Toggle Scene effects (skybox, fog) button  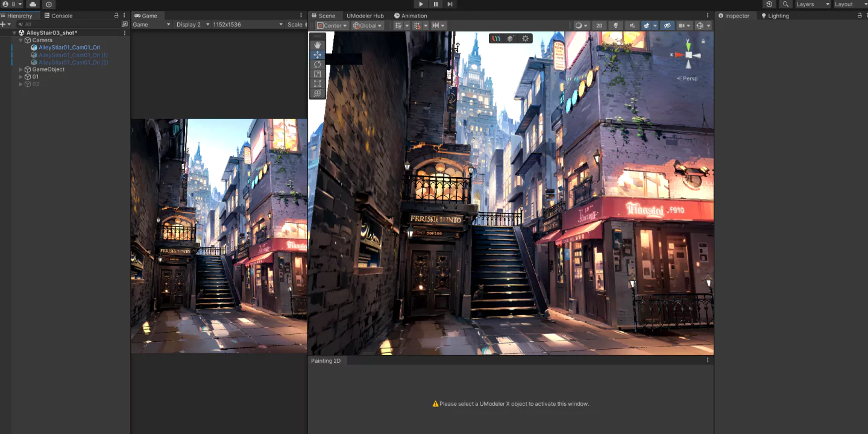click(646, 25)
